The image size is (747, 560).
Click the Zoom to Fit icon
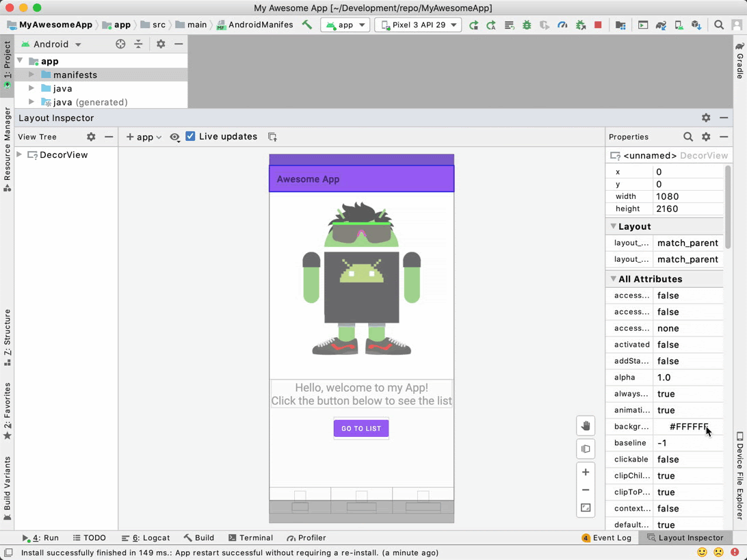(x=586, y=508)
